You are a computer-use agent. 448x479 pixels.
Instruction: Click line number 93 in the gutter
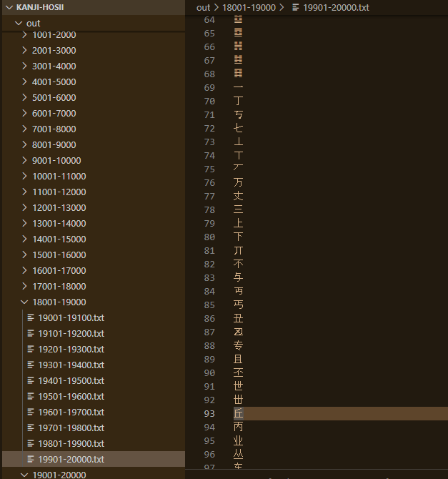(209, 414)
